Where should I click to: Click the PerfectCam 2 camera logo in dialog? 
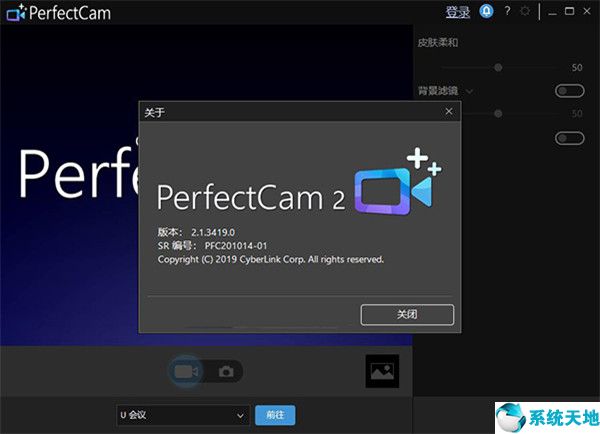tap(398, 181)
